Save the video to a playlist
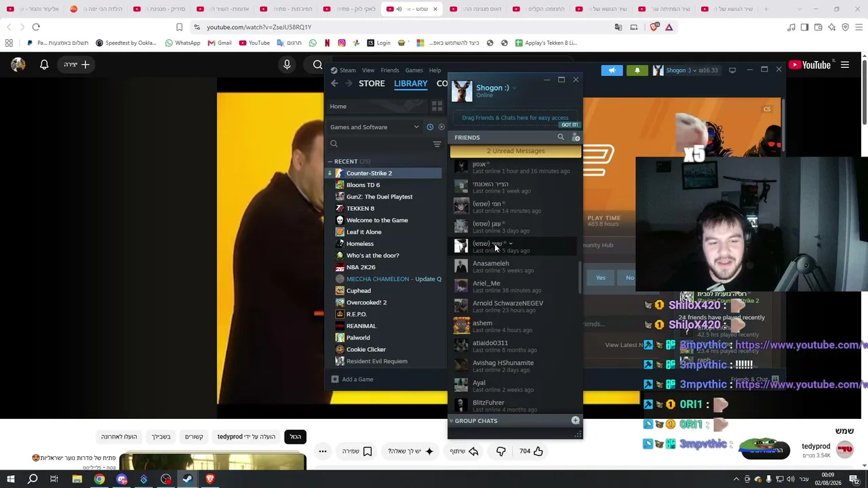868x488 pixels. click(x=357, y=451)
